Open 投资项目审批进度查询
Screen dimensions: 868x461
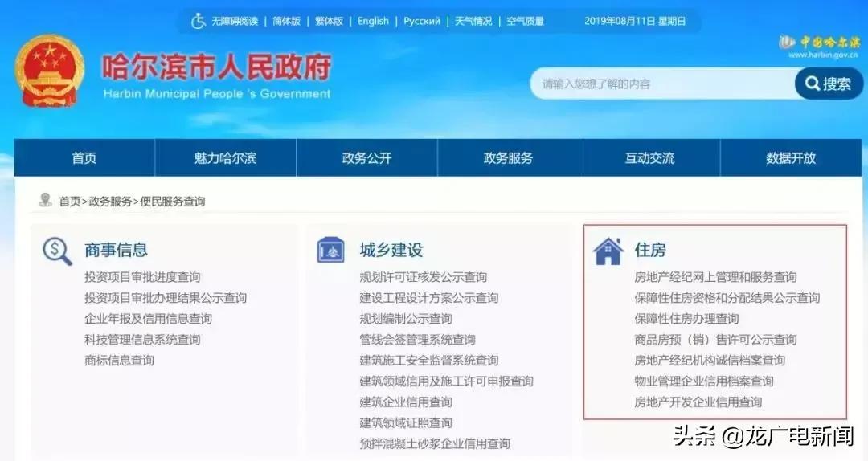[142, 277]
